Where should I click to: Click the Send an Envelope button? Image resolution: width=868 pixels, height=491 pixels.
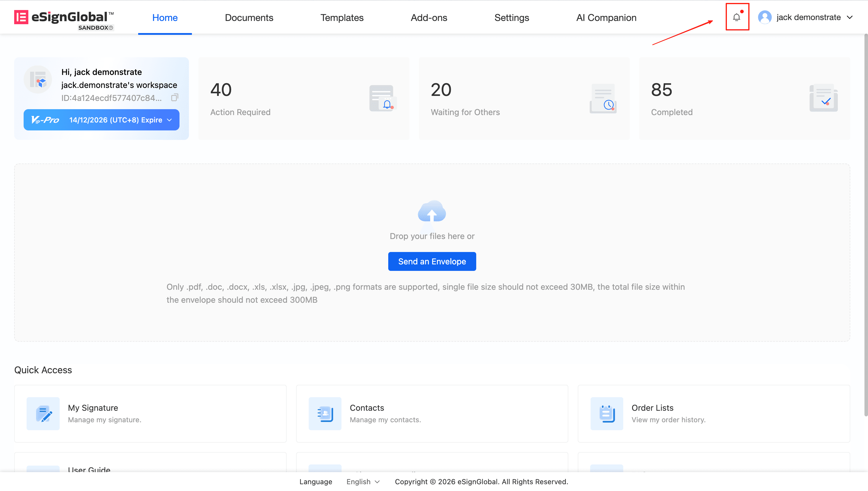pos(432,261)
